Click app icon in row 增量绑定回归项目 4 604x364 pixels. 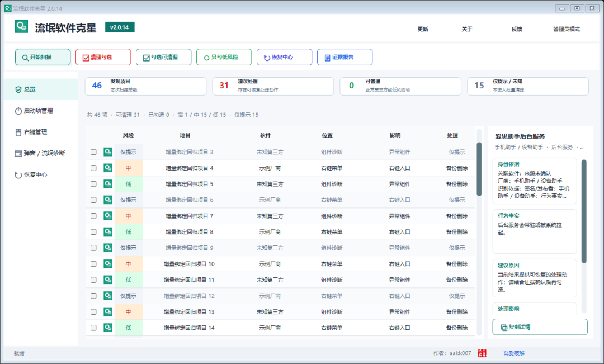[x=108, y=168]
